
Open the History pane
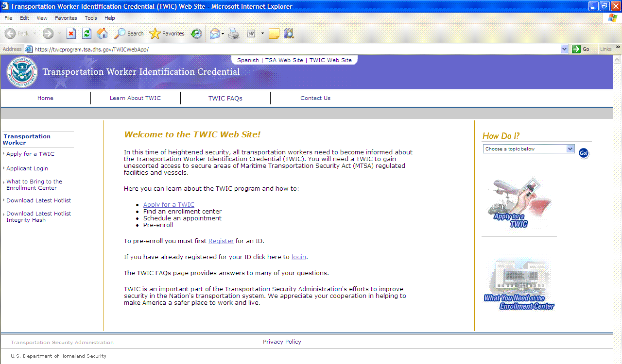click(196, 33)
